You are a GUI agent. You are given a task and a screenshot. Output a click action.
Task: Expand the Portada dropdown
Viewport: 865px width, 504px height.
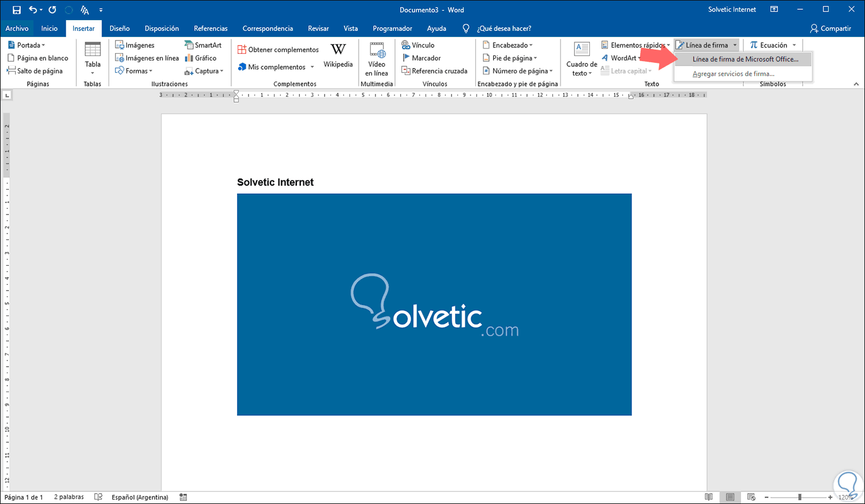coord(27,45)
